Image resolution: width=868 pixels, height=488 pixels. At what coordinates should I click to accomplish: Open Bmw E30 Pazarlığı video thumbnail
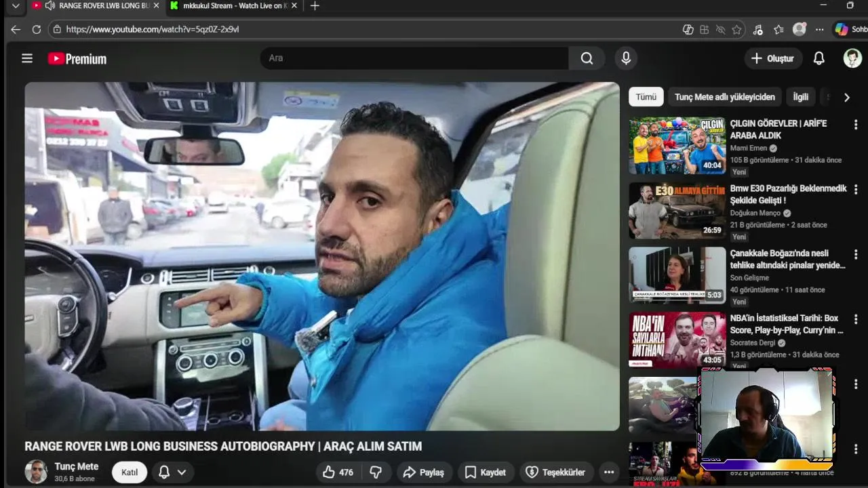tap(677, 211)
